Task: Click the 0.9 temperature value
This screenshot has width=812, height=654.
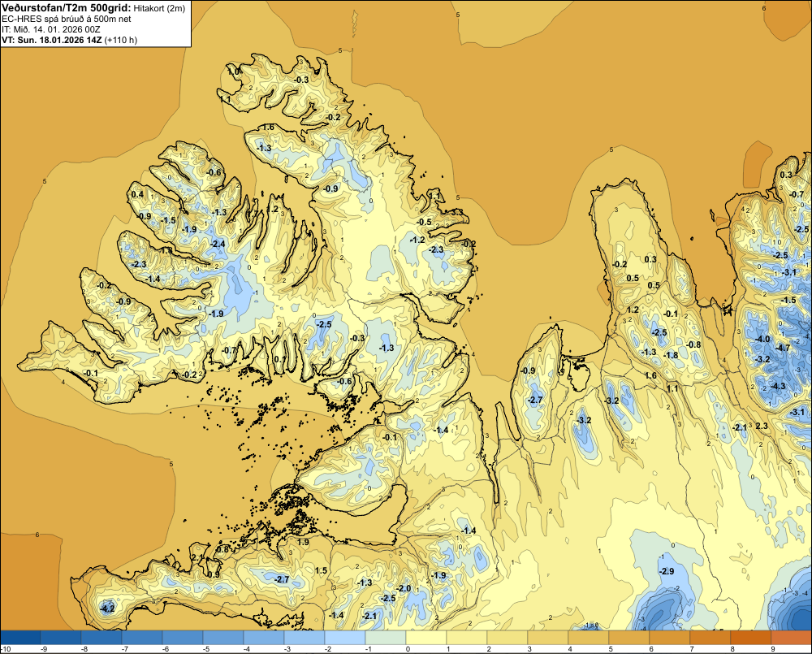Action: [x=214, y=574]
